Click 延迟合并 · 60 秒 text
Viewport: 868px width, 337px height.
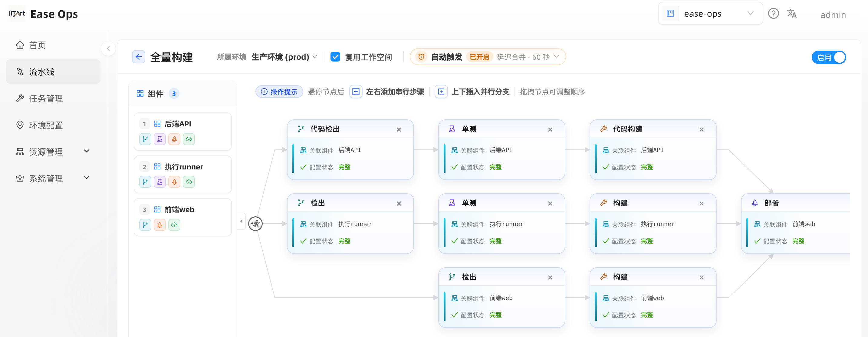(x=523, y=57)
